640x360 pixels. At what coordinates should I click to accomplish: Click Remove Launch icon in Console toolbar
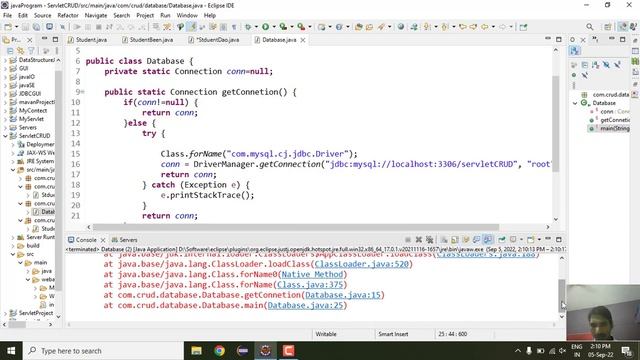[x=418, y=240]
